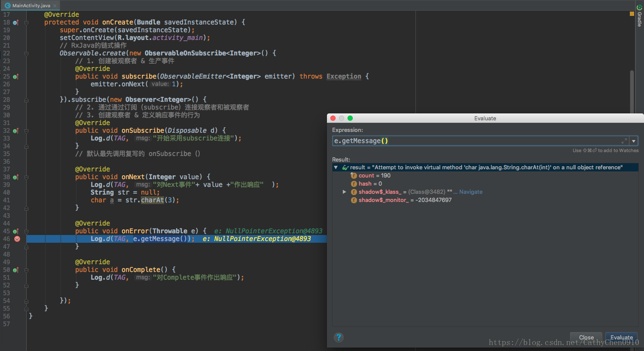The image size is (644, 351).
Task: Open the expression history dropdown arrow
Action: point(634,141)
